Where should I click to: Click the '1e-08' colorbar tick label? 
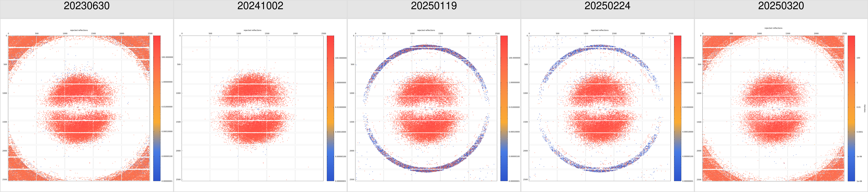(859, 181)
